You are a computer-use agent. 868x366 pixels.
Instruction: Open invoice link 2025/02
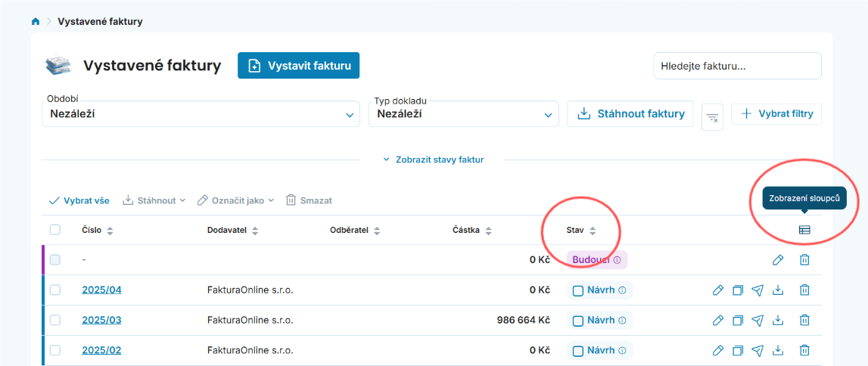coord(101,350)
